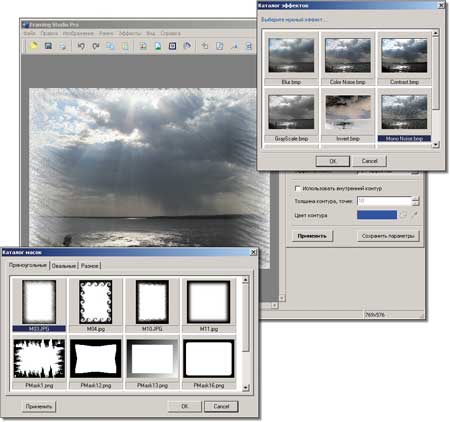Confirm the mask catalog with OK
The width and height of the screenshot is (450, 422).
(185, 406)
